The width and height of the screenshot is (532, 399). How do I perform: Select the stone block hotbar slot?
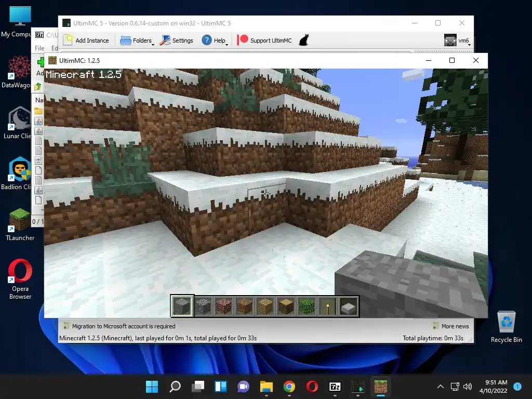pyautogui.click(x=182, y=305)
